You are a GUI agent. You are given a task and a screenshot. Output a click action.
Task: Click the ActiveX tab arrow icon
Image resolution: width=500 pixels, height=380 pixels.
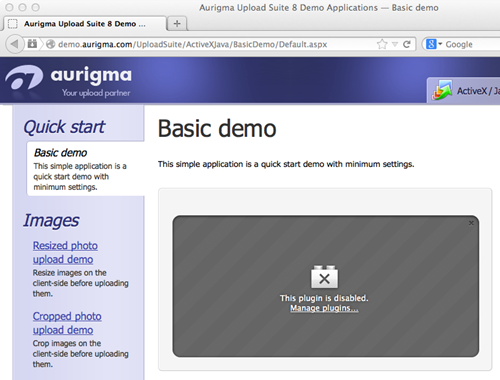(442, 90)
